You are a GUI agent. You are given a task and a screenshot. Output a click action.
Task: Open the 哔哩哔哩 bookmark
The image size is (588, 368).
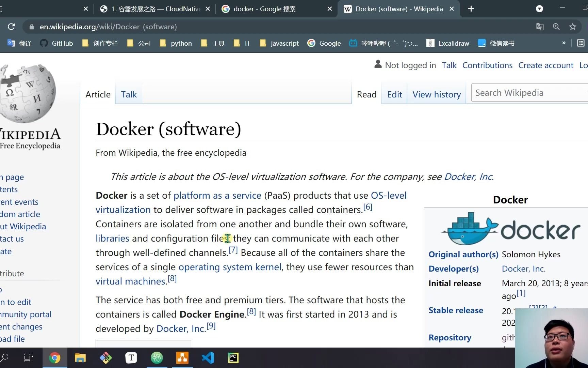[383, 43]
